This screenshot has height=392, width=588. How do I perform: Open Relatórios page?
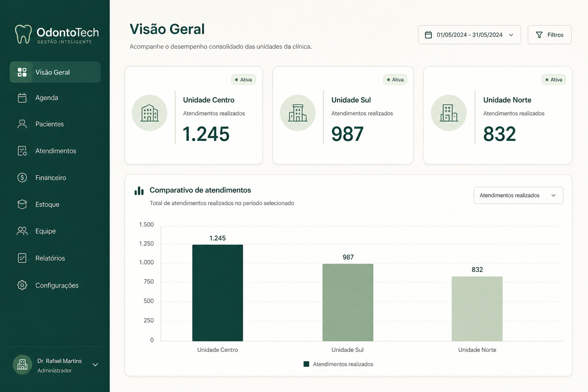55,258
